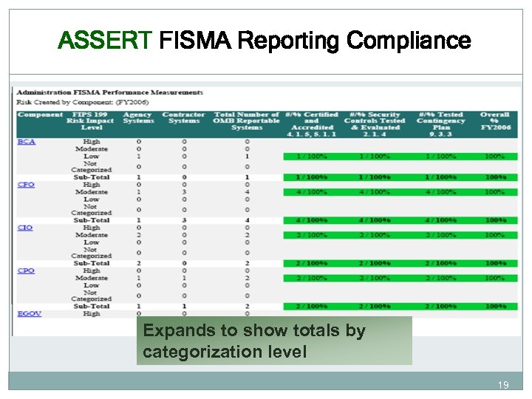Click the EGOV High risk level label
This screenshot has height=399, width=532.
click(x=92, y=314)
